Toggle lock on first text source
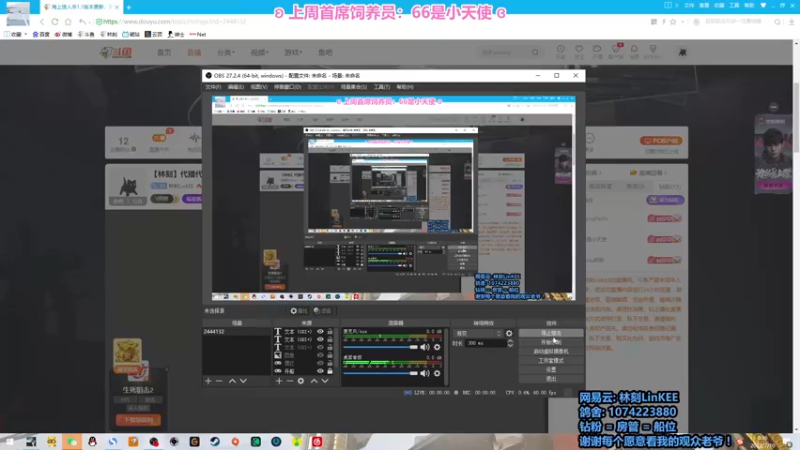The width and height of the screenshot is (800, 450). [330, 332]
